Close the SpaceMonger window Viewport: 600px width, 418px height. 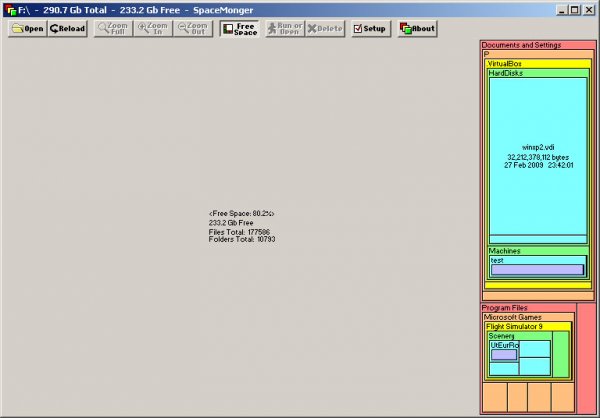coord(589,10)
